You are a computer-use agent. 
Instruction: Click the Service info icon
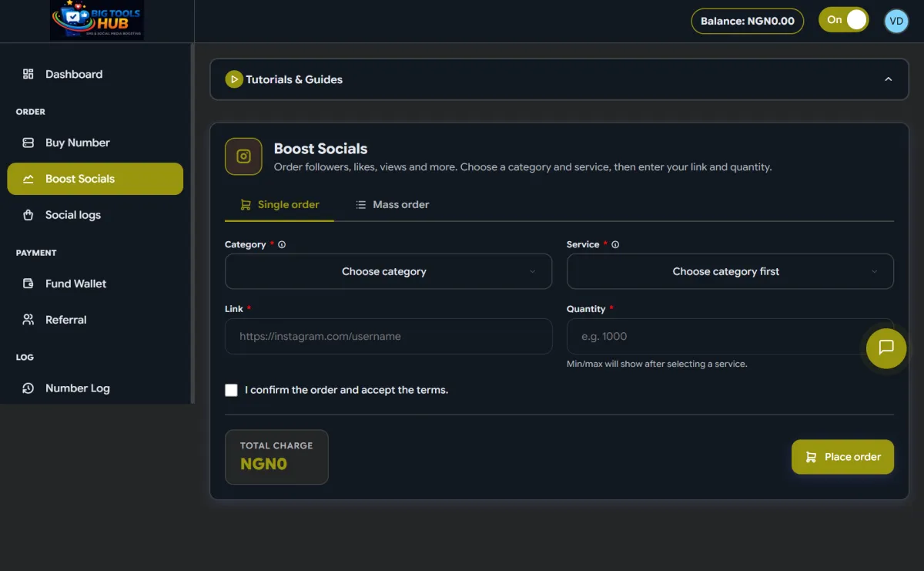[x=615, y=245]
